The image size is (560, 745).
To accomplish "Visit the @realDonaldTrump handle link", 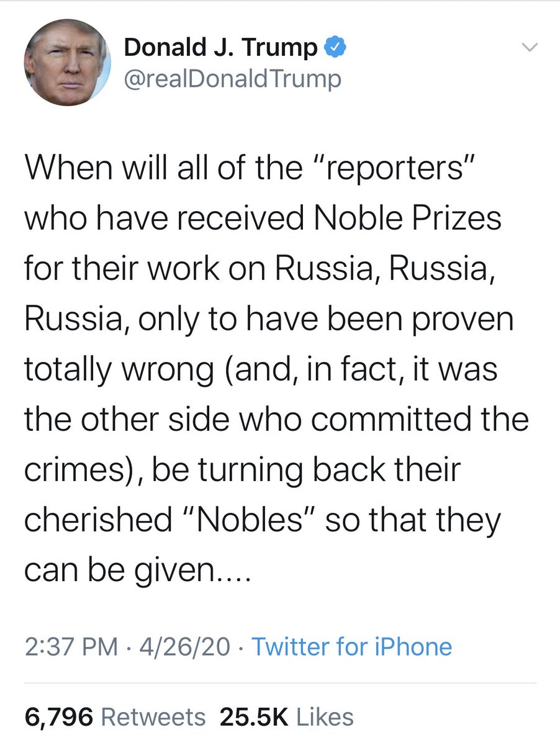I will click(x=233, y=79).
